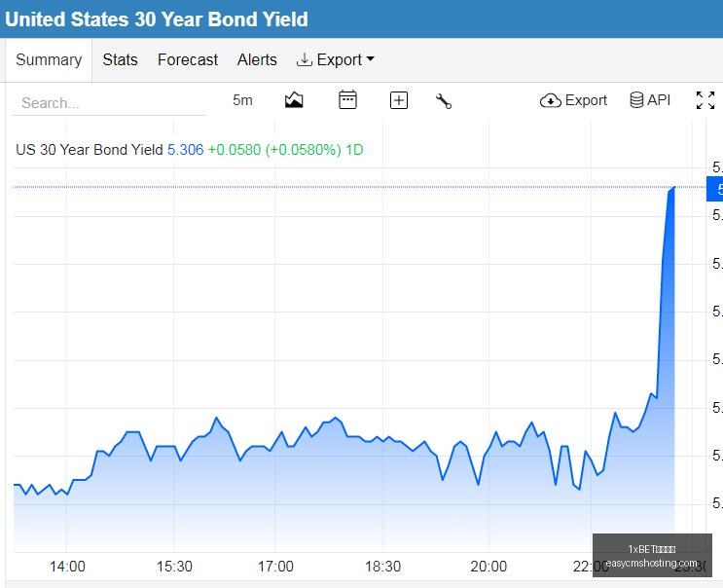This screenshot has width=723, height=588.
Task: Click the blue current price marker
Action: tap(714, 189)
